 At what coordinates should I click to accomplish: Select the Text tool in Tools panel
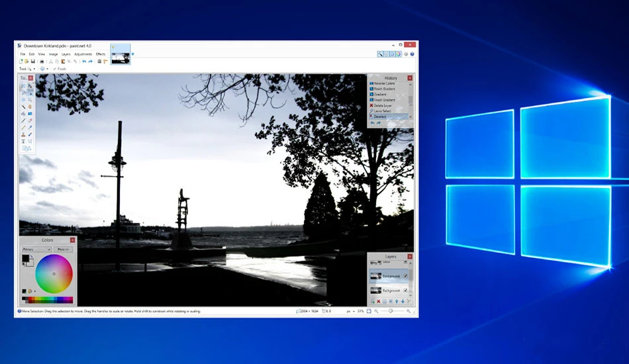tap(23, 141)
